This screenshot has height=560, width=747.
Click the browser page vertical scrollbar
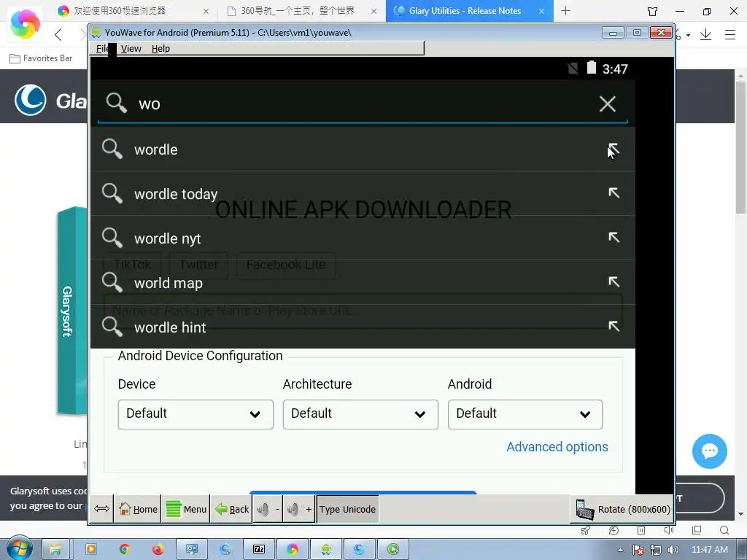click(741, 147)
